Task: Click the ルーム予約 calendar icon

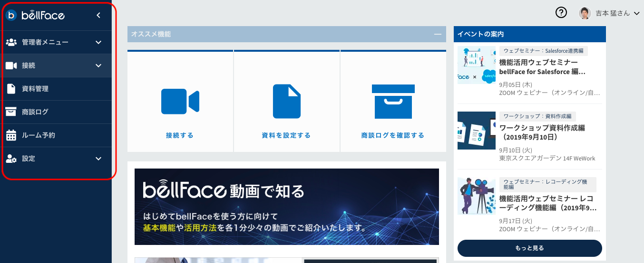Action: [x=11, y=135]
